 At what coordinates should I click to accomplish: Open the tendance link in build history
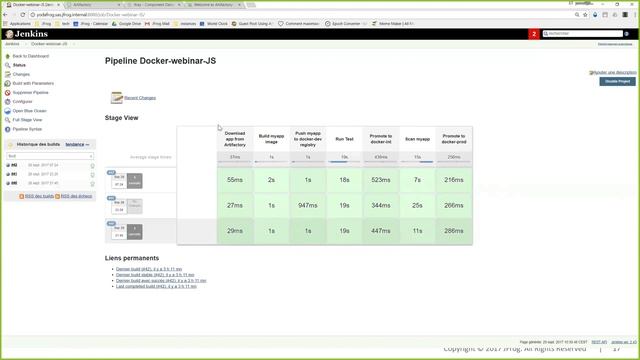click(75, 144)
